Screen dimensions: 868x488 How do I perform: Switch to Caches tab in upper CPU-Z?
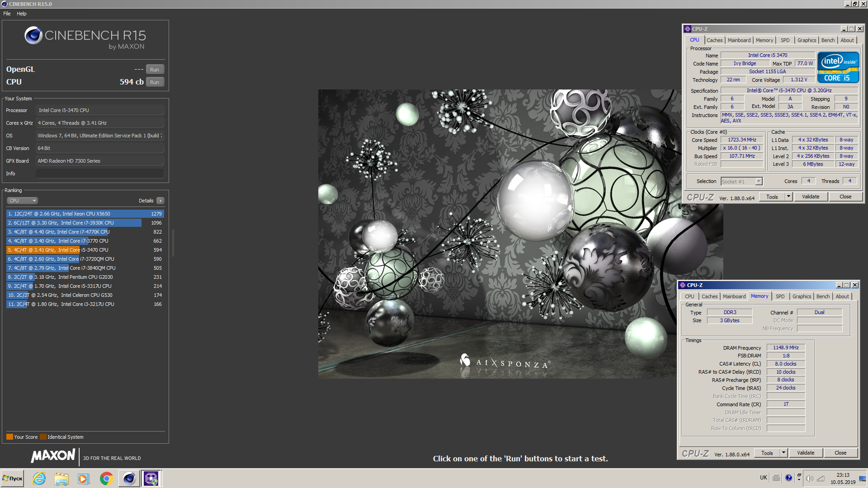(715, 40)
